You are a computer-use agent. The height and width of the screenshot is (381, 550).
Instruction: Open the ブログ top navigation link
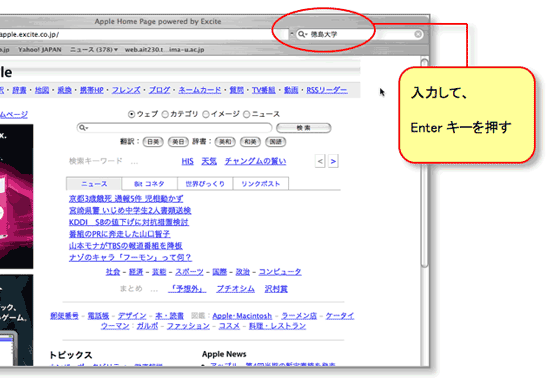(160, 90)
